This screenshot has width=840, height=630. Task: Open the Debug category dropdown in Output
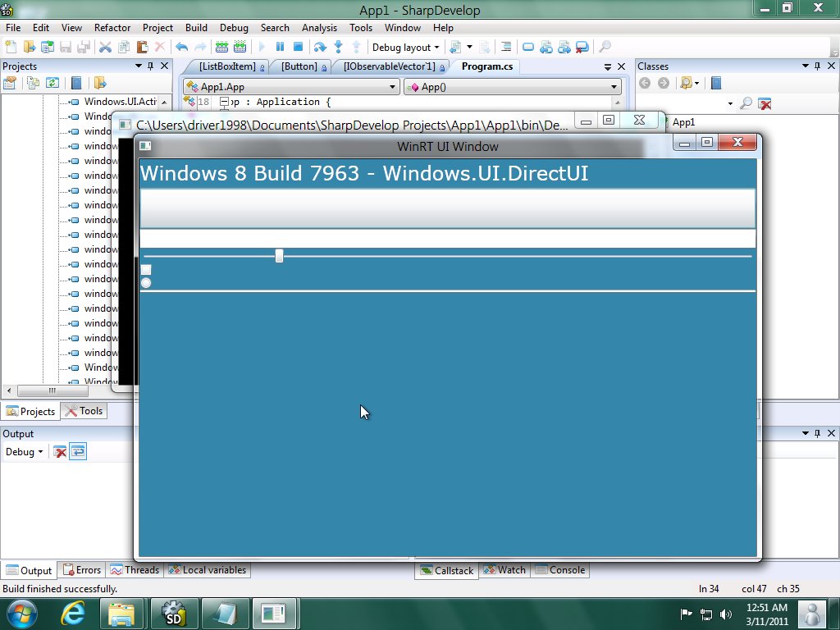pos(24,452)
